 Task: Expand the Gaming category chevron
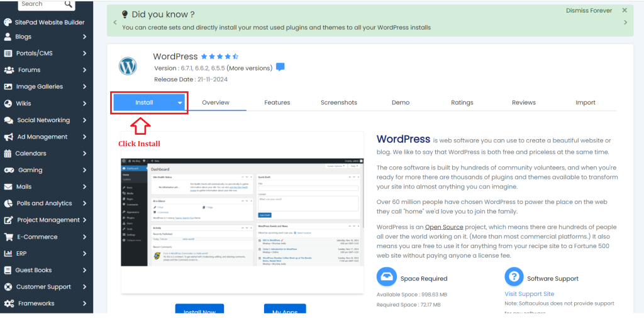(x=84, y=170)
